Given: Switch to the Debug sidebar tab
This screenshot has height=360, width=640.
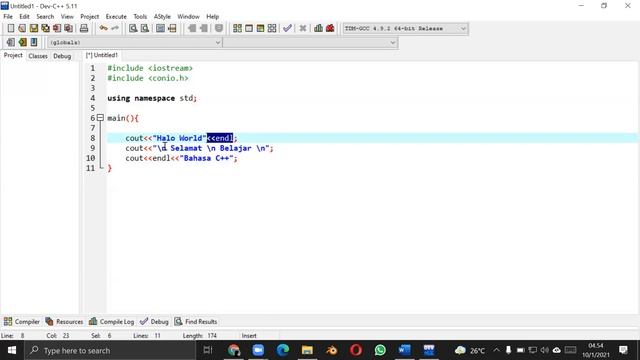Looking at the screenshot, I should pyautogui.click(x=62, y=56).
